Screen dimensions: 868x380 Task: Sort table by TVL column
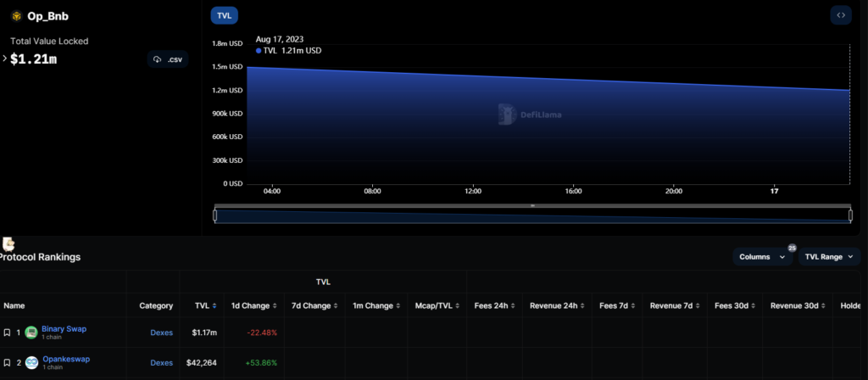tap(204, 305)
